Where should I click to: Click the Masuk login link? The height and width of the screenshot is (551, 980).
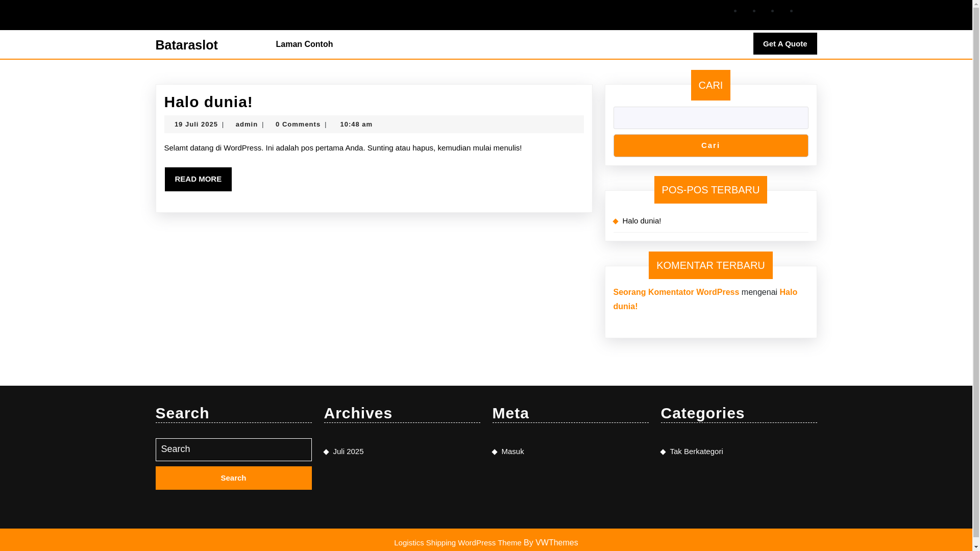coord(512,452)
